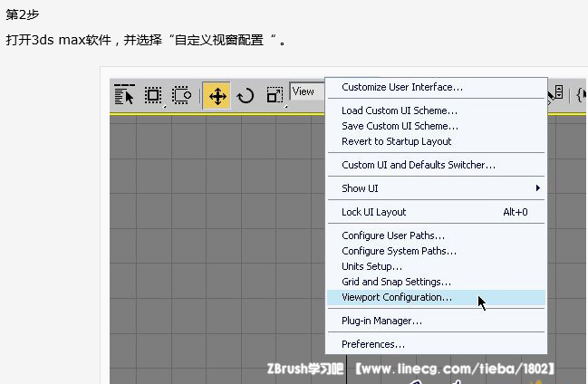Viewport: 588px width, 384px height.
Task: Toggle the Window/Crossing selection icon
Action: (x=181, y=95)
